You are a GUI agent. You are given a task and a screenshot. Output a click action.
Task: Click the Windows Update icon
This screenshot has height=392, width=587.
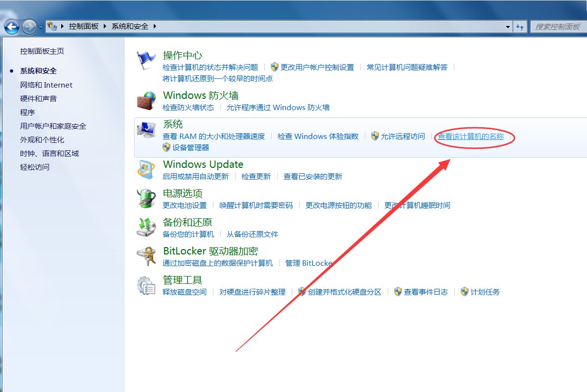click(145, 169)
